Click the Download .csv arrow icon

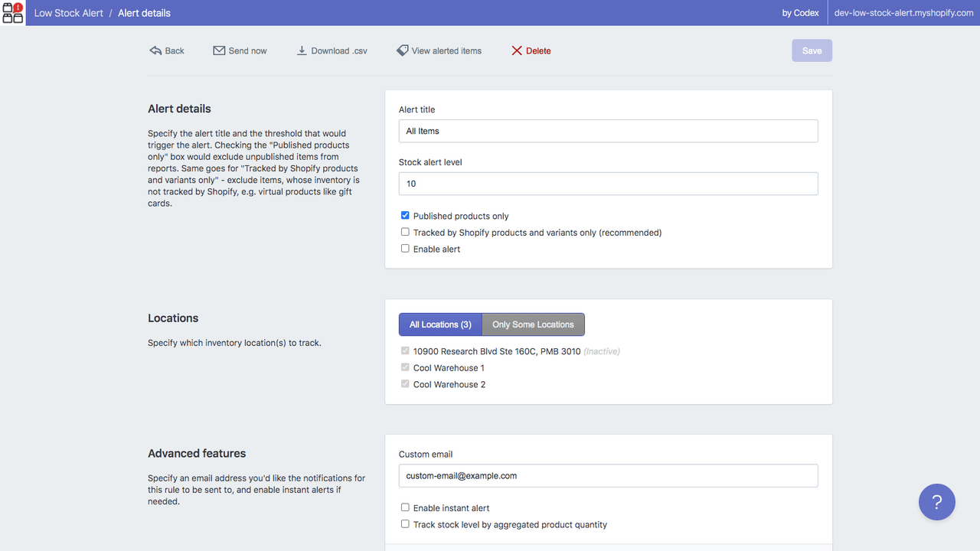(x=302, y=51)
